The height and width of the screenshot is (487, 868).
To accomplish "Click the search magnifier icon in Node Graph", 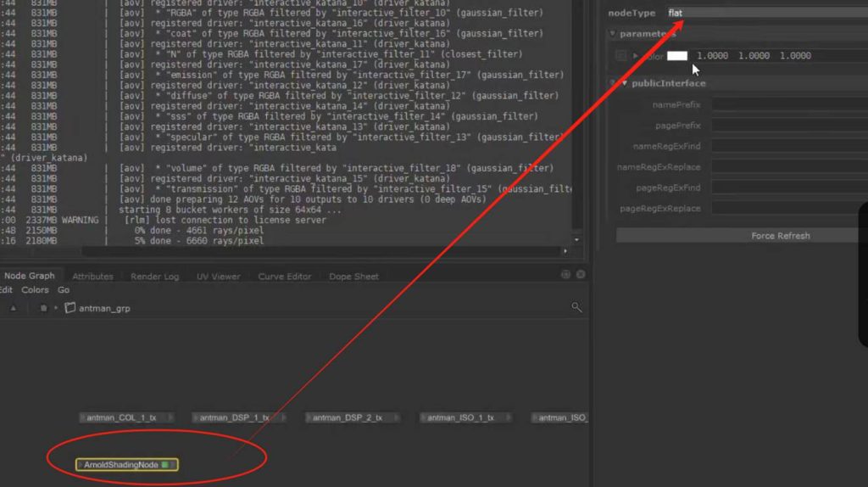I will (x=576, y=308).
